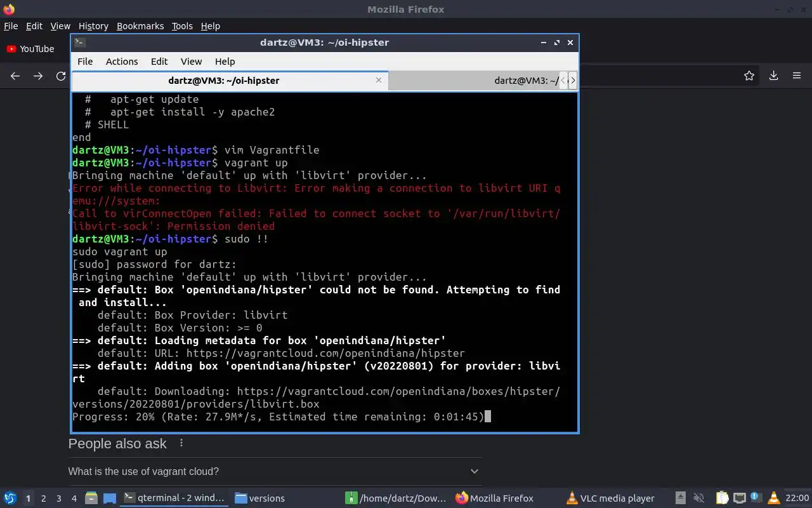The image size is (812, 508).
Task: Open the View menu in qterminal
Action: (191, 62)
